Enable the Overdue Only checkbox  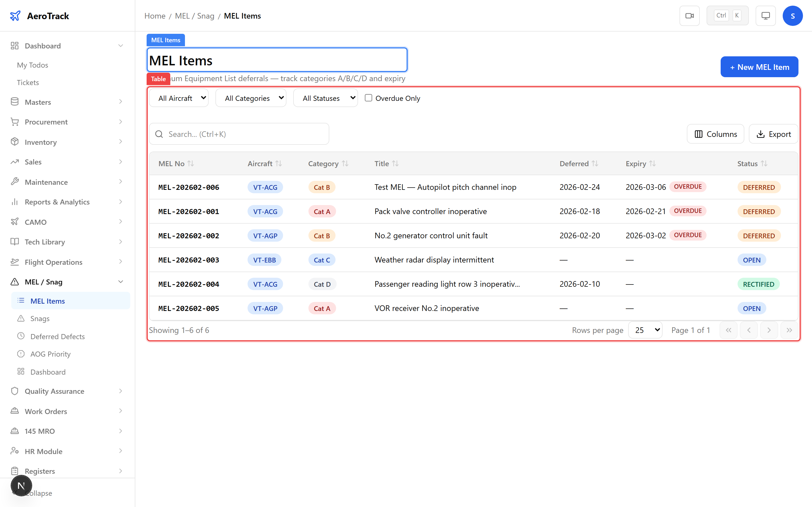click(368, 97)
